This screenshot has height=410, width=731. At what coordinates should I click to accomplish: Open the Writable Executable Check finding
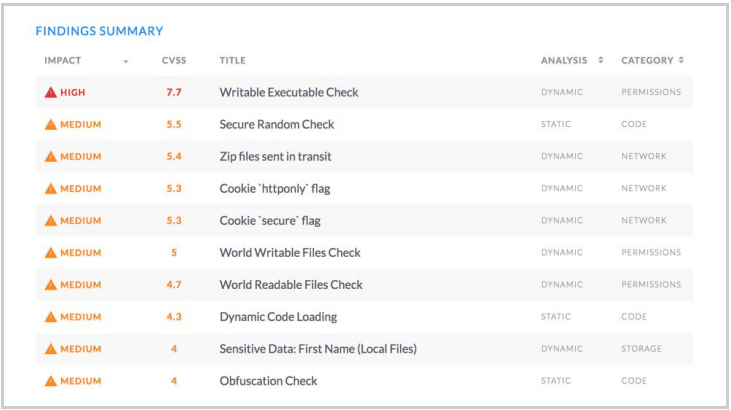[289, 92]
